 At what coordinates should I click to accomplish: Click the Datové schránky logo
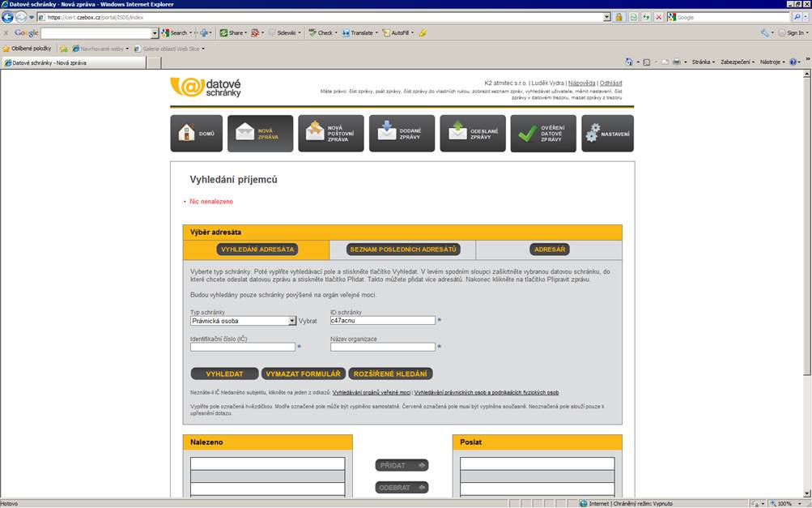coord(206,88)
